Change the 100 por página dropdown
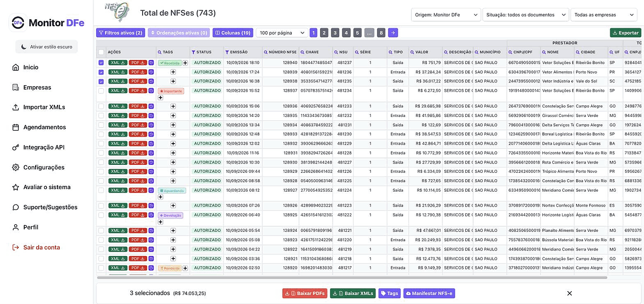 282,33
